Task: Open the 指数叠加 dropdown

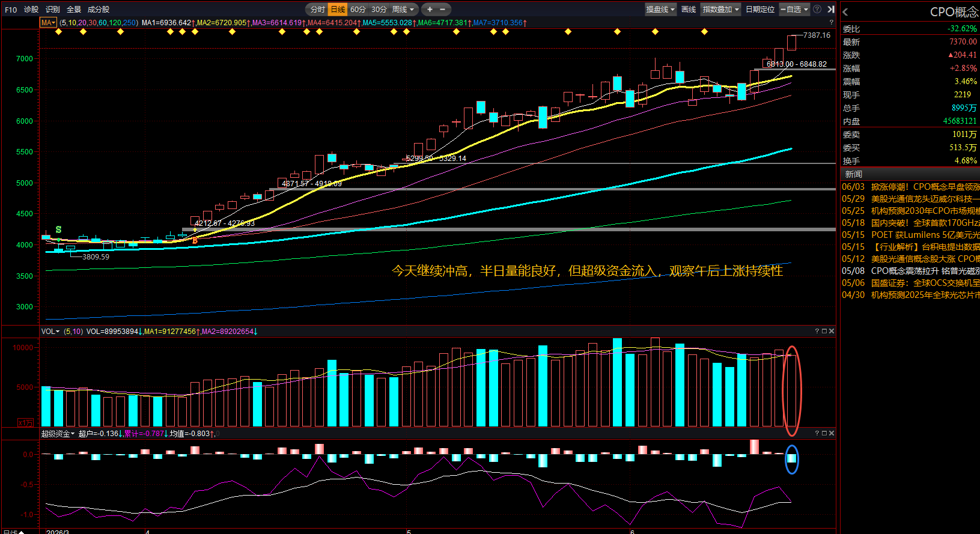Action: click(720, 9)
